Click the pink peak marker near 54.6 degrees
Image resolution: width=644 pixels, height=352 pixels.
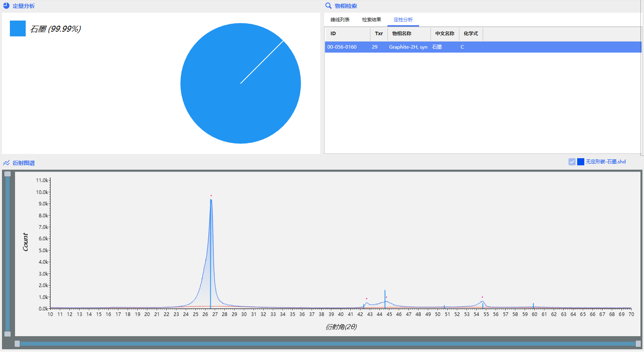coord(482,297)
